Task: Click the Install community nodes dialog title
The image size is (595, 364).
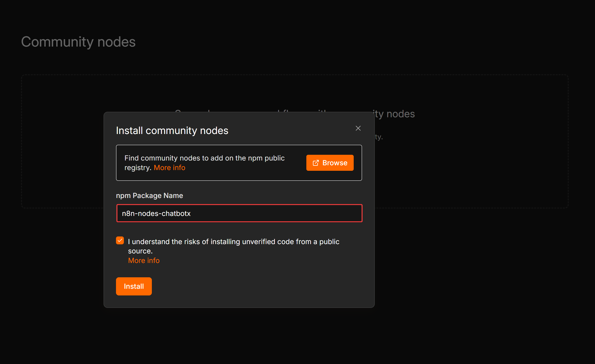Action: pyautogui.click(x=172, y=130)
